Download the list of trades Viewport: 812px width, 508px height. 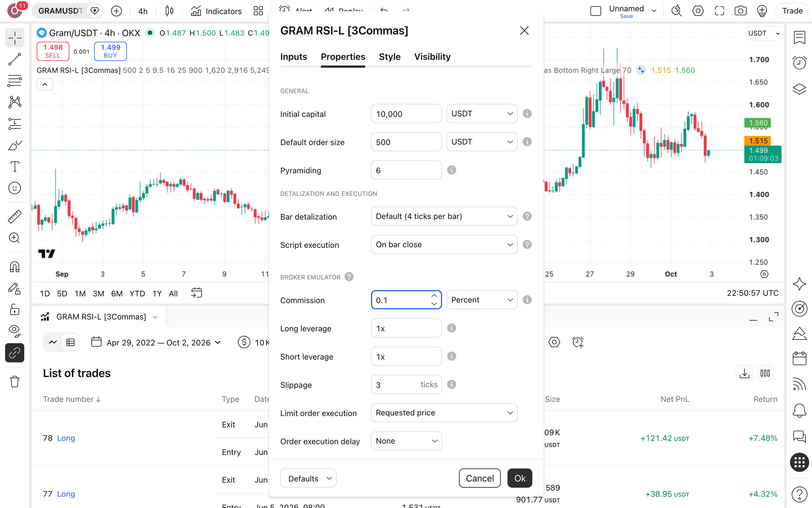coord(744,373)
